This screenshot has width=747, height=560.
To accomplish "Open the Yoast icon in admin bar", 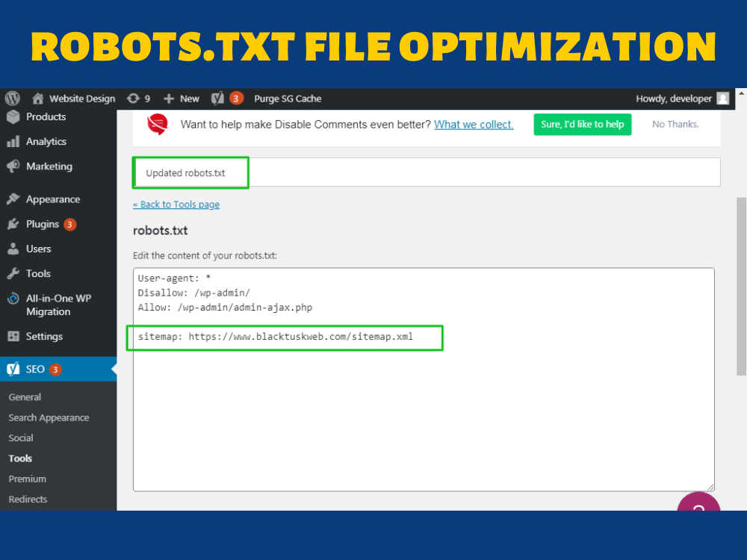I will (x=217, y=99).
